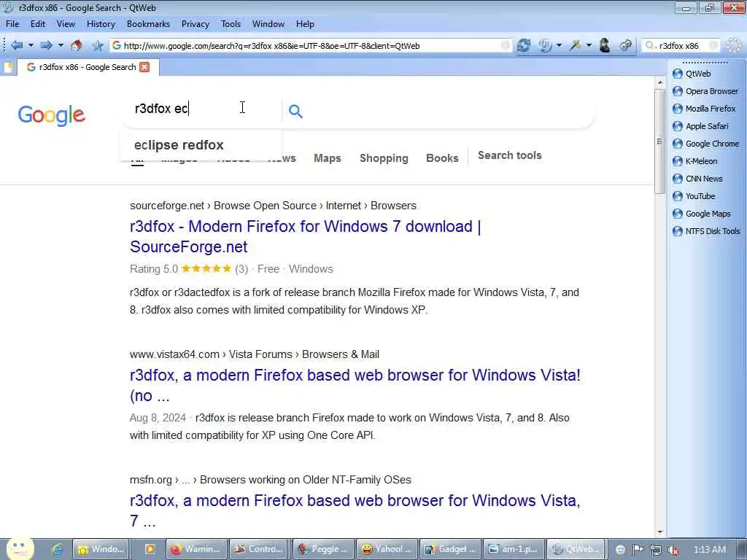Open CNN News bookmark in sidebar
Image resolution: width=747 pixels, height=560 pixels.
(697, 179)
